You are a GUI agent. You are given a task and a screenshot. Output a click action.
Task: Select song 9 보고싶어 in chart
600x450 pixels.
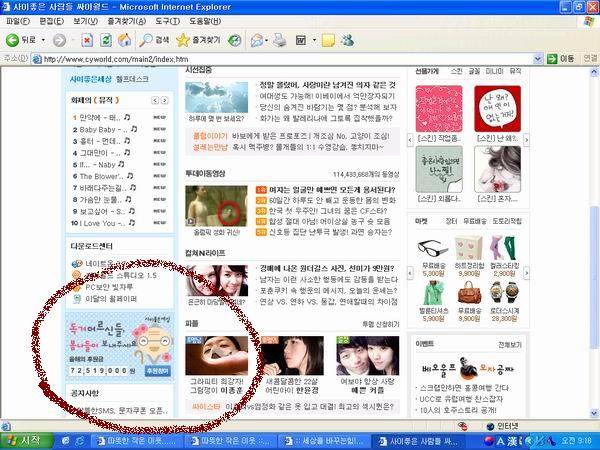101,211
